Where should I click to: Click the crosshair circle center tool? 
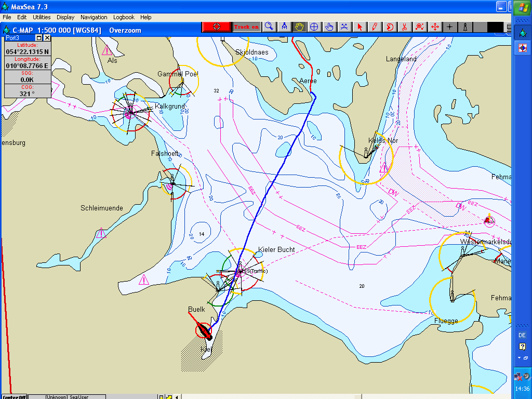point(314,27)
